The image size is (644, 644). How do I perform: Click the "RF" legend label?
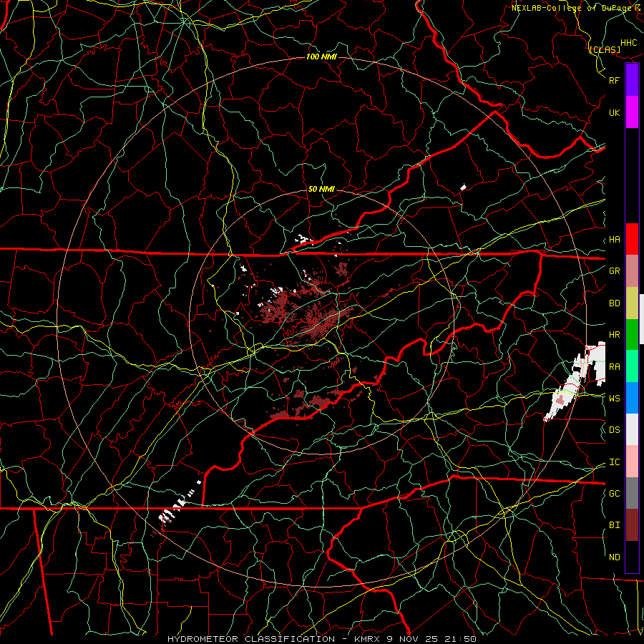615,80
